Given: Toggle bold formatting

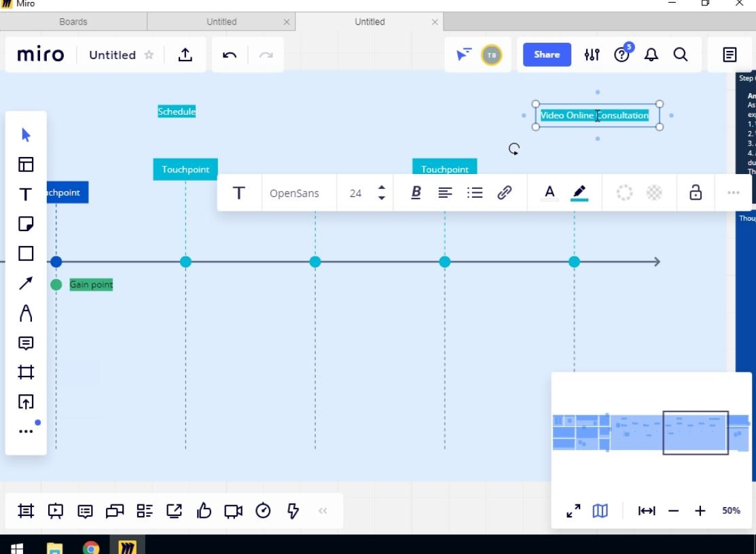Looking at the screenshot, I should click(x=416, y=192).
